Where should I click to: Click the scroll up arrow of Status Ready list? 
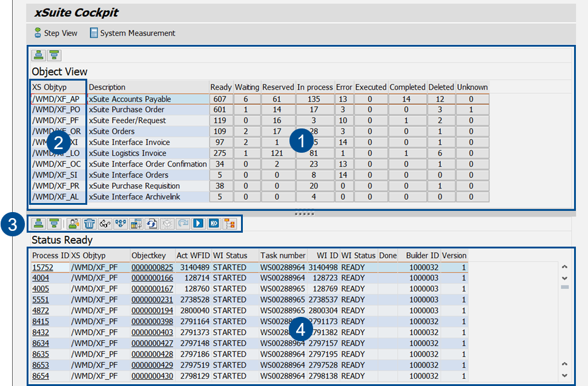565,267
